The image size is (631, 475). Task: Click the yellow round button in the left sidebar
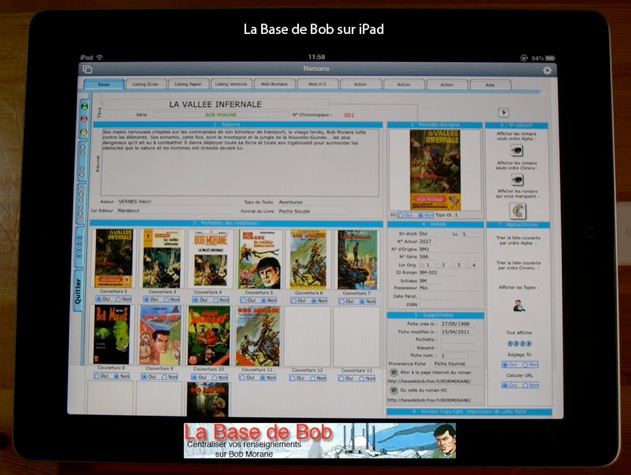coord(84,132)
